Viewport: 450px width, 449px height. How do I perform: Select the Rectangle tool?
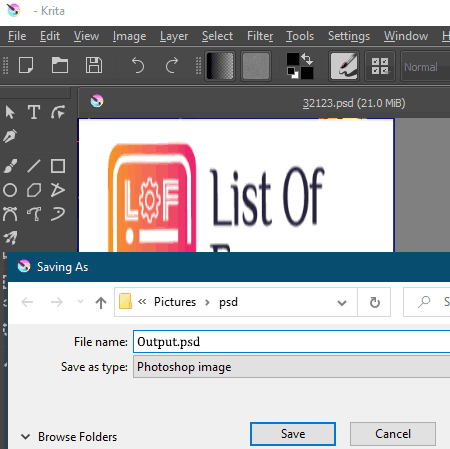(58, 166)
